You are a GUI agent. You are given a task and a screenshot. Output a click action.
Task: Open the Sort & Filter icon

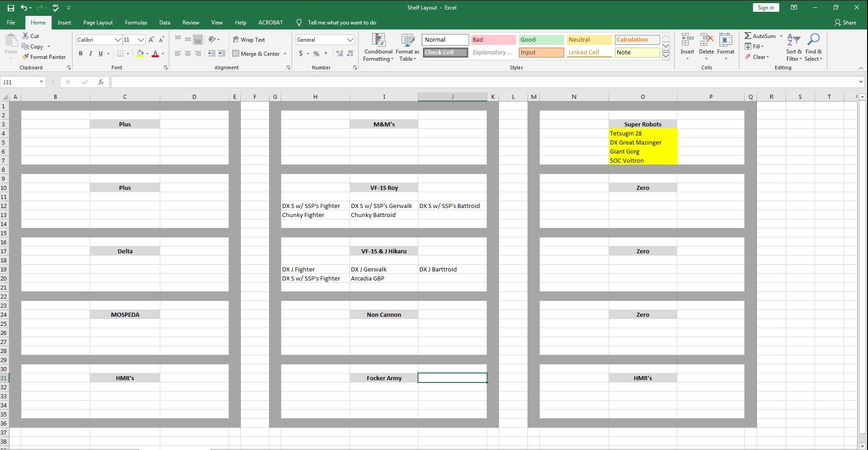coord(794,47)
